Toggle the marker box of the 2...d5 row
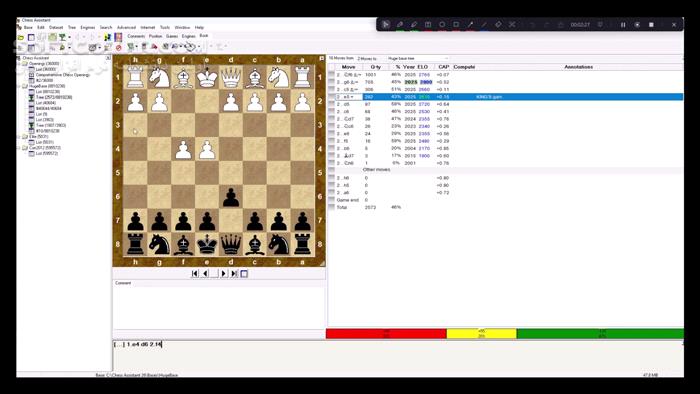 331,104
